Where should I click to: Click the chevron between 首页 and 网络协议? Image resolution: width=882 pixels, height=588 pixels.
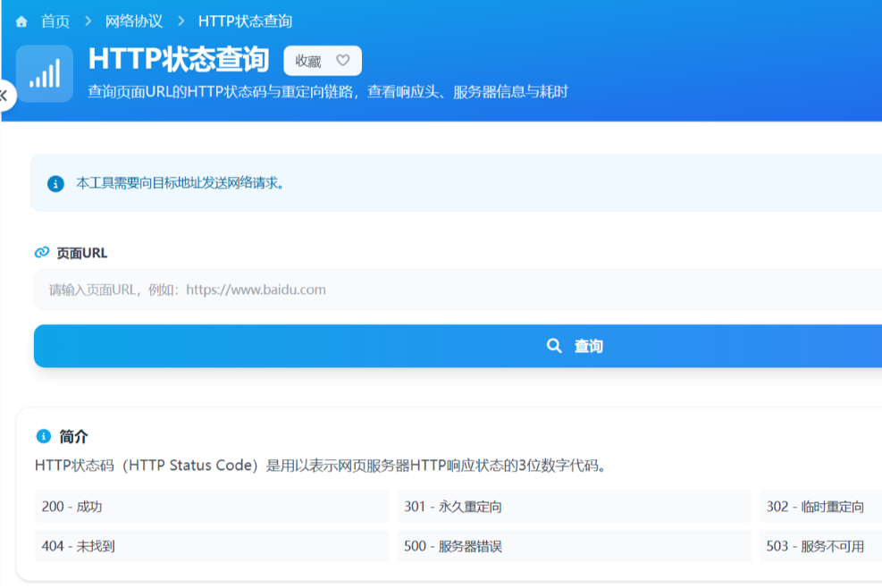click(x=88, y=21)
